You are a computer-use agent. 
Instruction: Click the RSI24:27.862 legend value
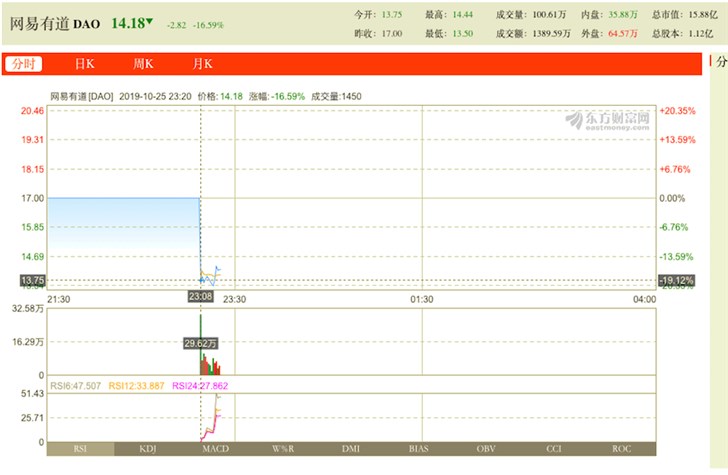200,386
